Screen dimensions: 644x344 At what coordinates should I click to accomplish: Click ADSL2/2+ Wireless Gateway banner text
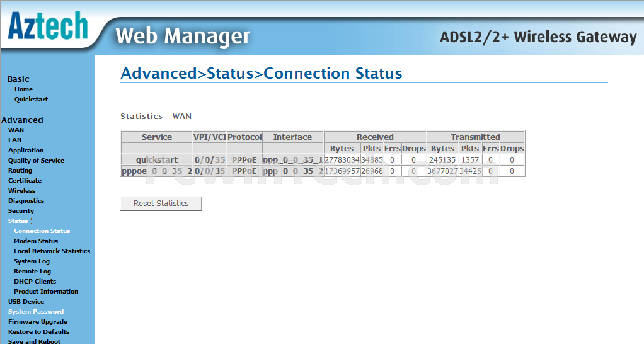[x=538, y=37]
